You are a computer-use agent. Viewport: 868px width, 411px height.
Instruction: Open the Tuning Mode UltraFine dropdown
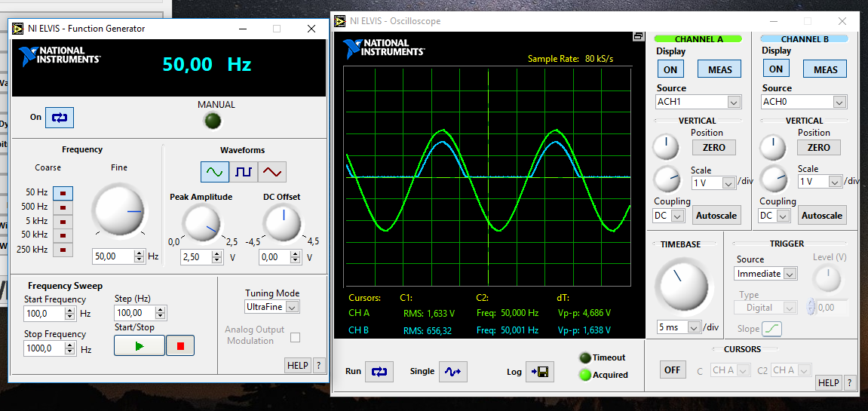[271, 306]
